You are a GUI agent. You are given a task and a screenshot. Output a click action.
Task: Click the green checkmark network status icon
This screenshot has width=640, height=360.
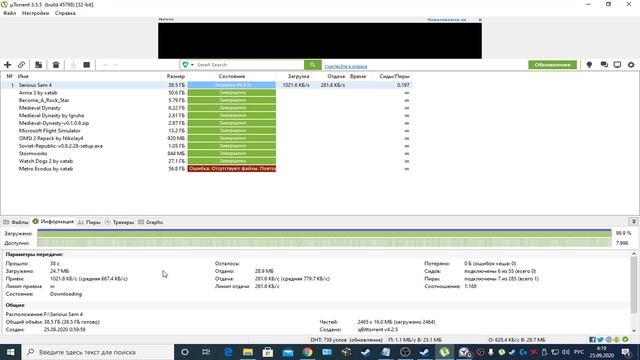tap(625, 340)
